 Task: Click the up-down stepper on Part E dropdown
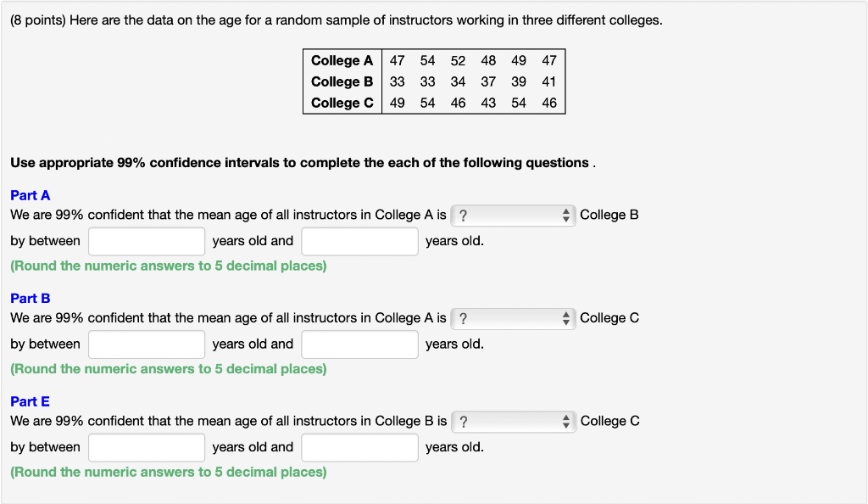(566, 421)
